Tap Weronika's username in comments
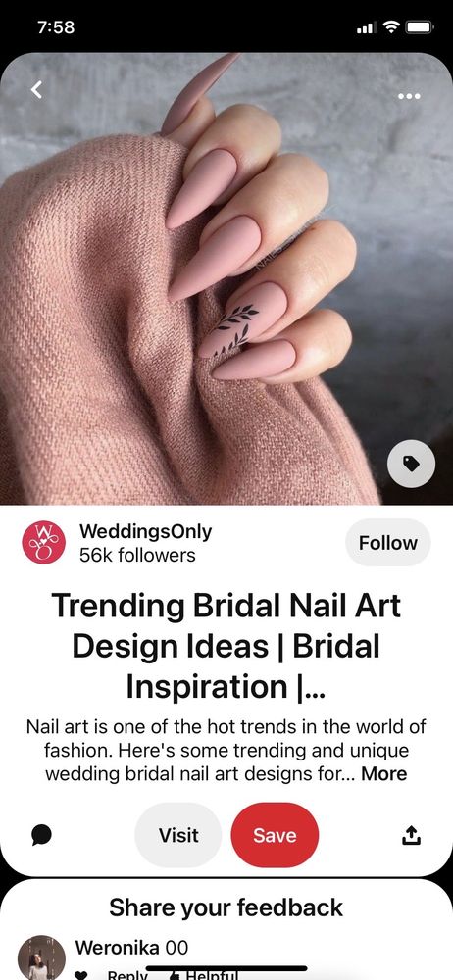Viewport: 453px width, 980px height. [117, 948]
